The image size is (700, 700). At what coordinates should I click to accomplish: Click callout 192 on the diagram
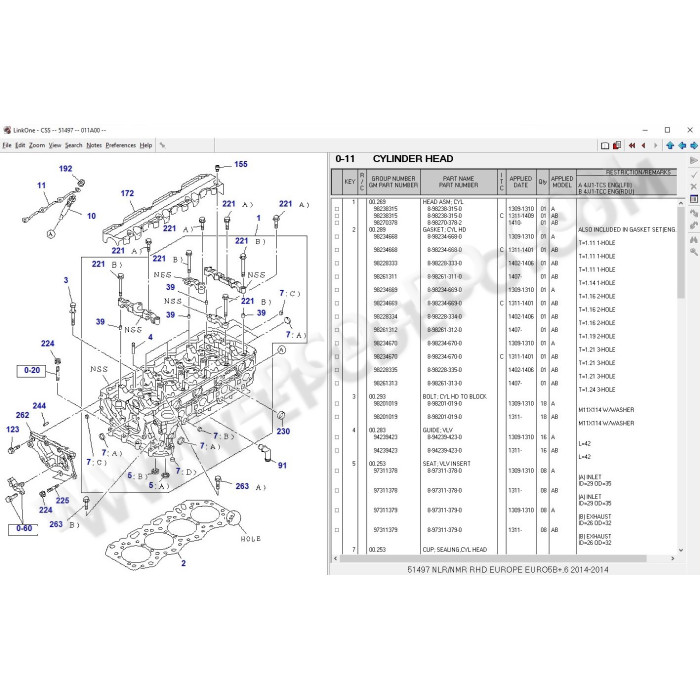[x=65, y=169]
